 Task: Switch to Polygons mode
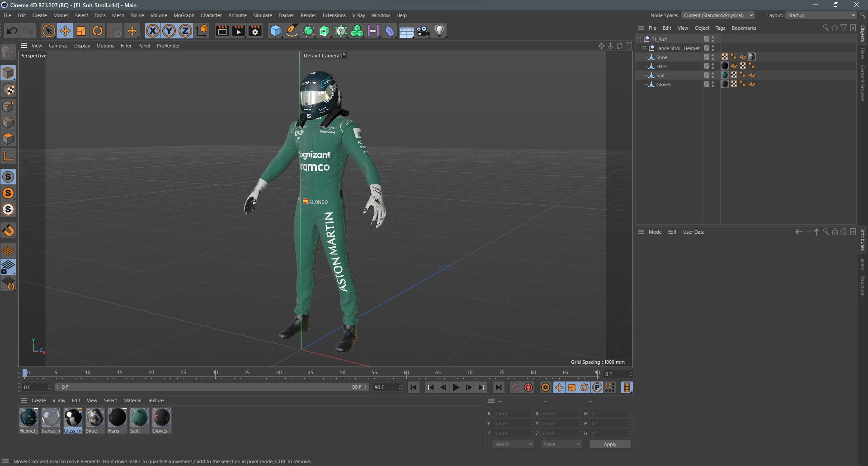(9, 139)
